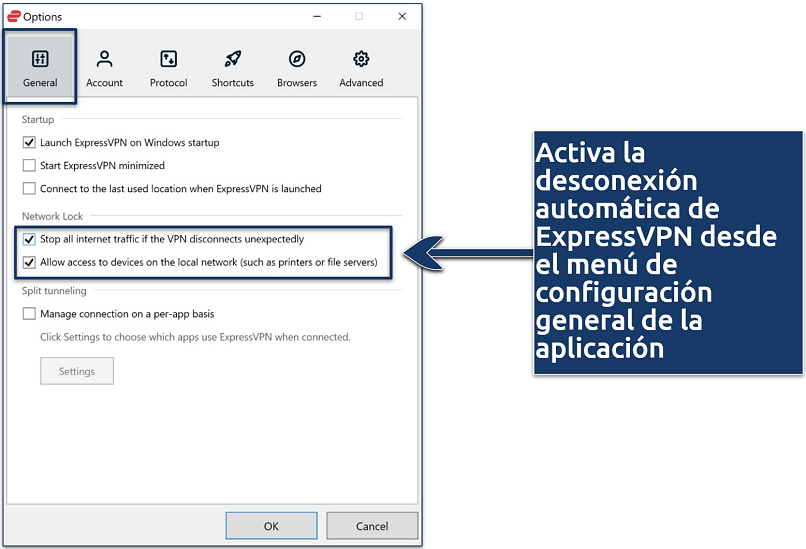Click the ExpressVPN logo in title bar

pyautogui.click(x=13, y=16)
